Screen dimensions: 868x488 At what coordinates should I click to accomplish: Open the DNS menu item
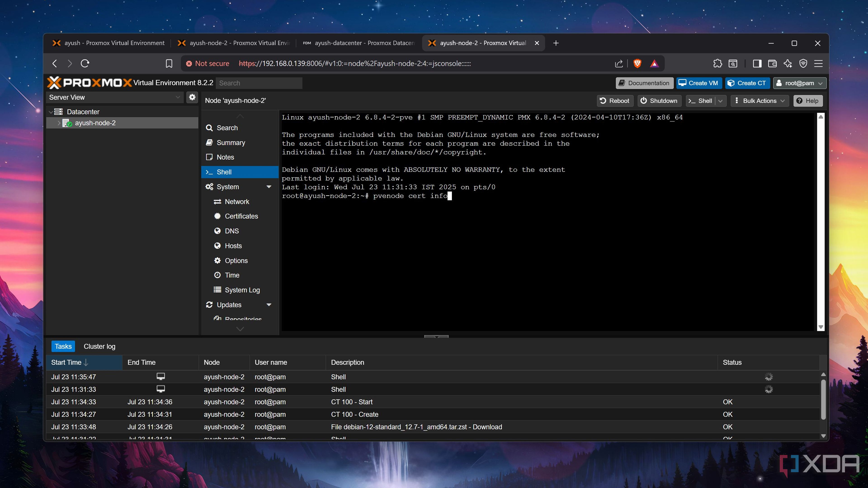click(240, 231)
